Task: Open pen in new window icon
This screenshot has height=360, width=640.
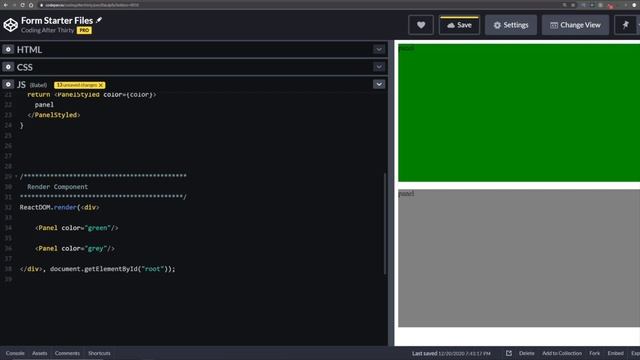Action: click(x=509, y=353)
